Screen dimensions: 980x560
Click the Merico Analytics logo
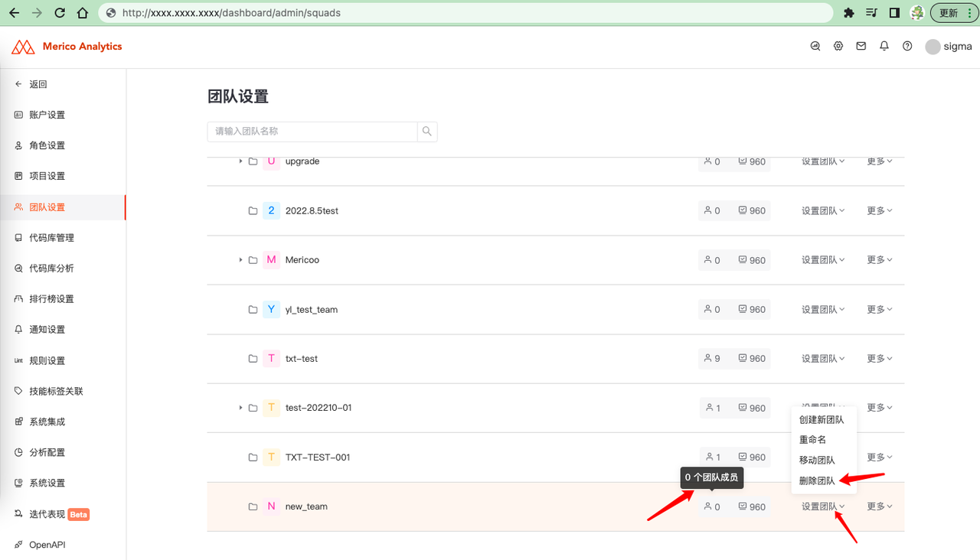click(x=67, y=47)
